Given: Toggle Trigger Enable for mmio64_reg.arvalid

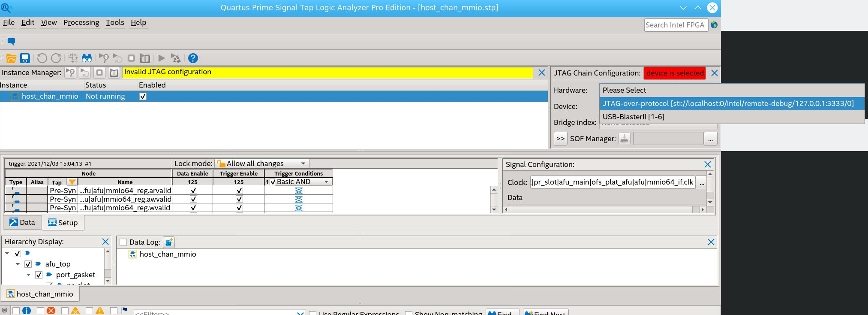Looking at the screenshot, I should coord(239,191).
